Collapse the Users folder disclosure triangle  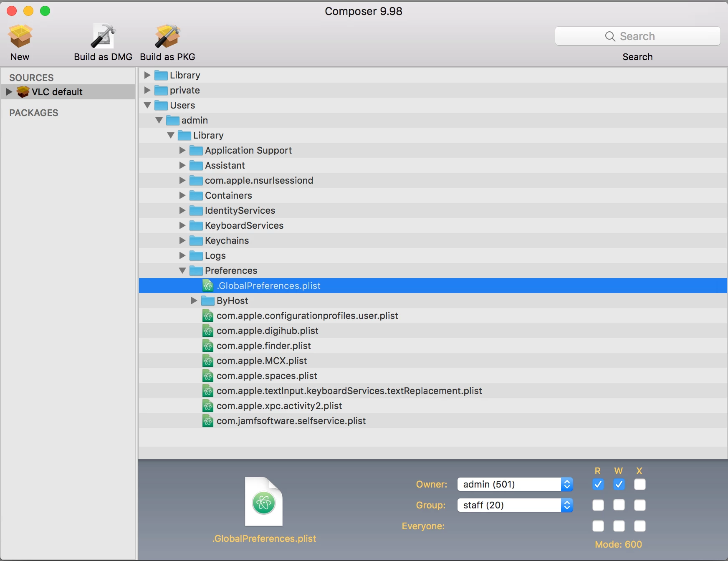[x=147, y=106]
